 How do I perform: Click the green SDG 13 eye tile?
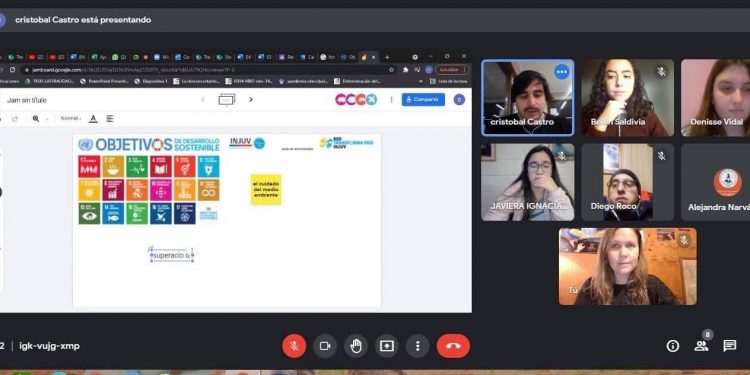(89, 213)
